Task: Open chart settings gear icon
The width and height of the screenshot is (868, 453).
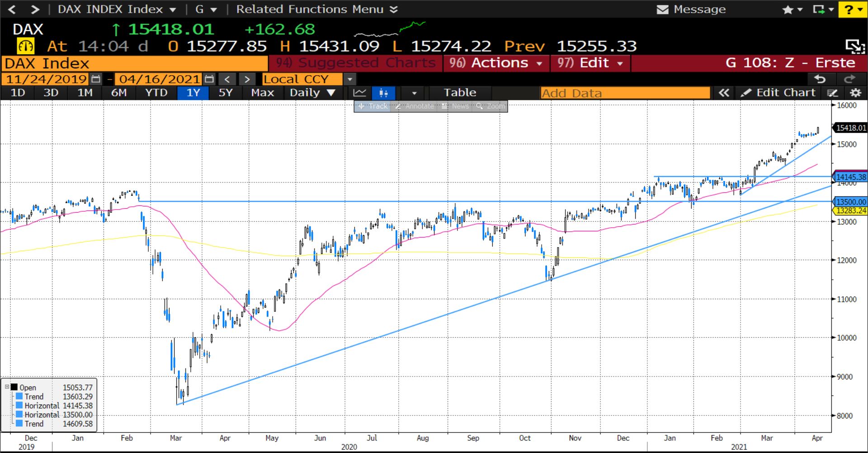Action: click(x=855, y=93)
